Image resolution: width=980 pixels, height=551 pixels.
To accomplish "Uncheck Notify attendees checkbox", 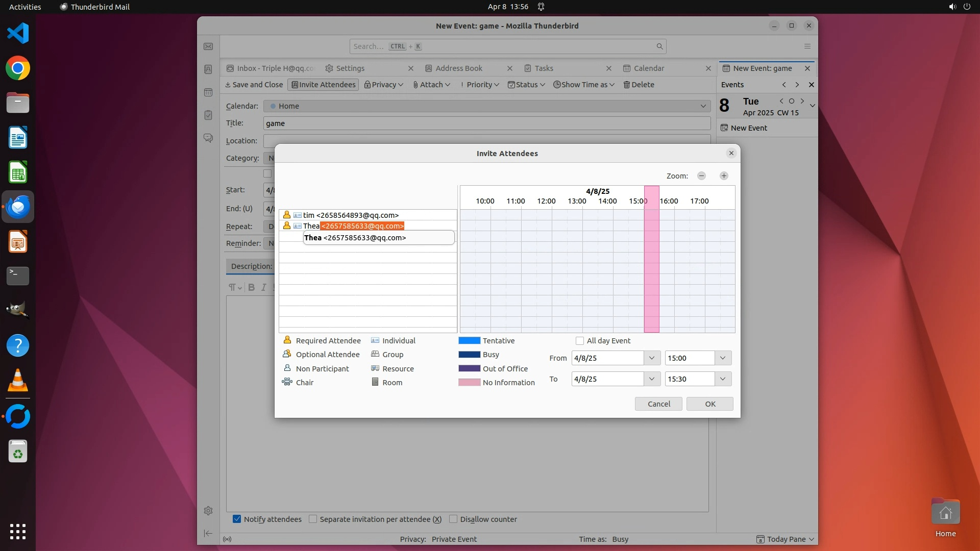I will (x=237, y=519).
